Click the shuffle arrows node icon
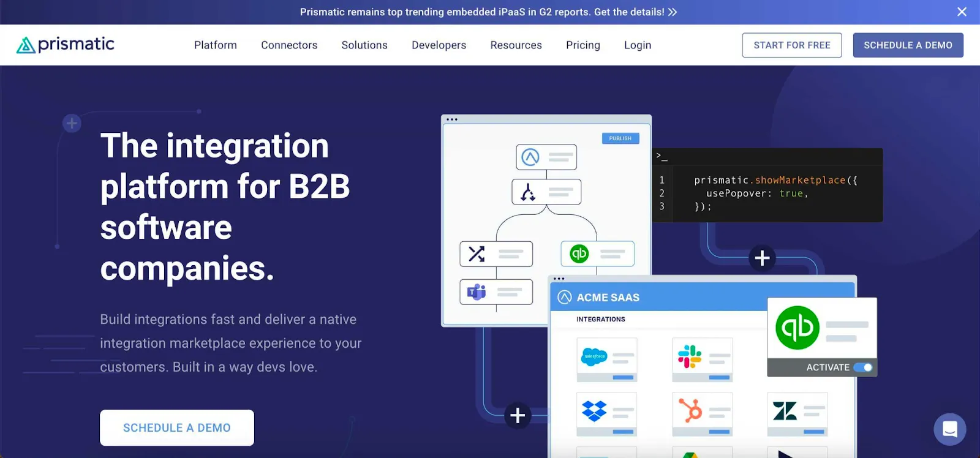980x458 pixels. [x=477, y=253]
